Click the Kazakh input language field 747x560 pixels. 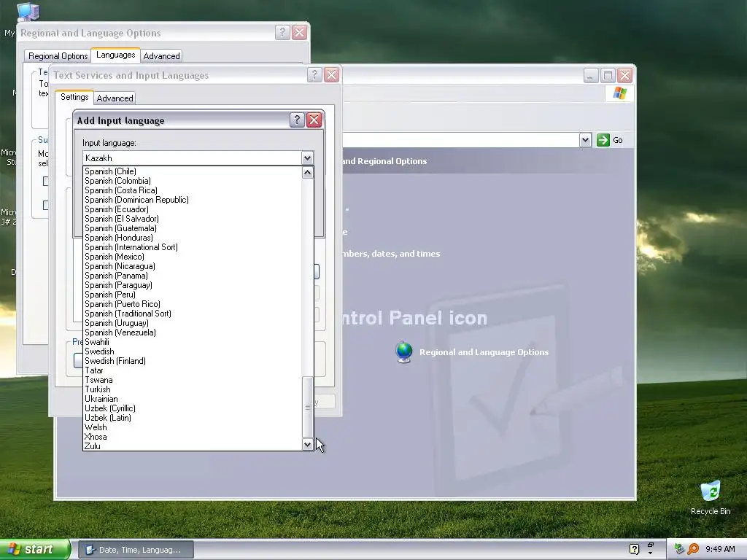(x=193, y=158)
